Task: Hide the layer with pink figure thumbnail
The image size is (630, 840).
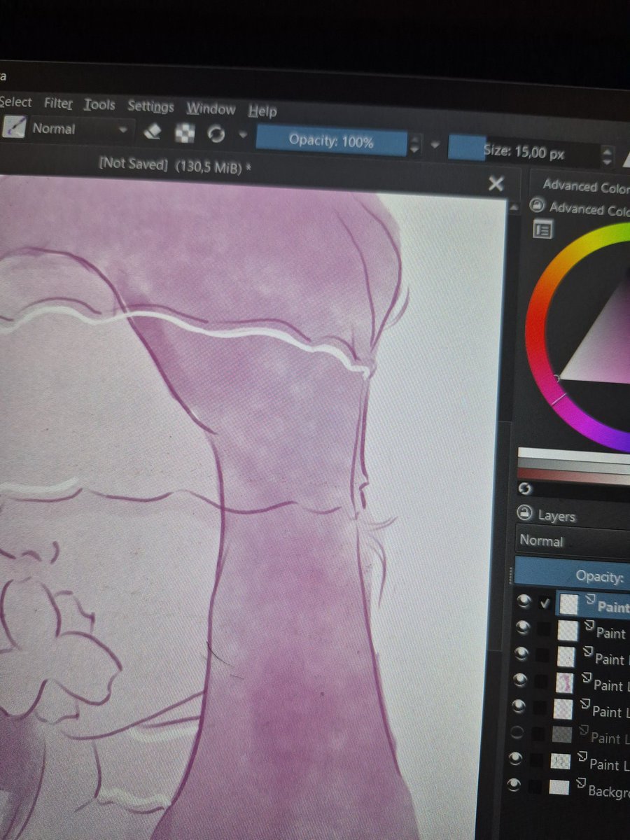Action: [521, 680]
